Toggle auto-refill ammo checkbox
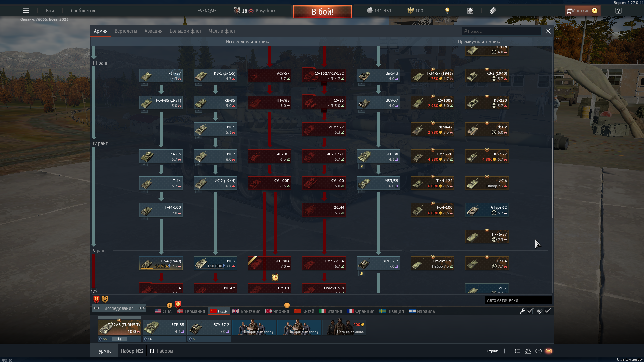 point(547,311)
